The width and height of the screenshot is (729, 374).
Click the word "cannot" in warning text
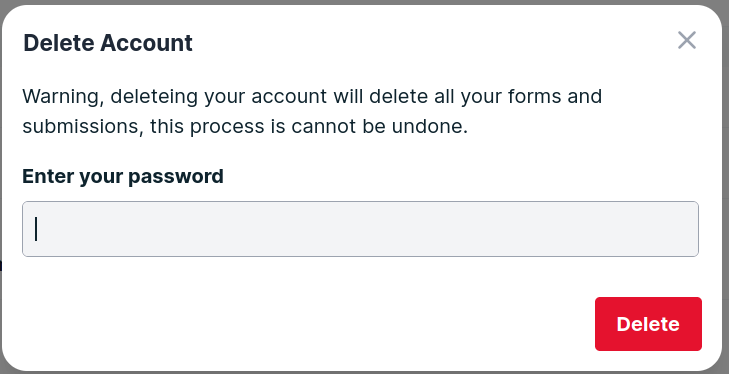pos(324,127)
